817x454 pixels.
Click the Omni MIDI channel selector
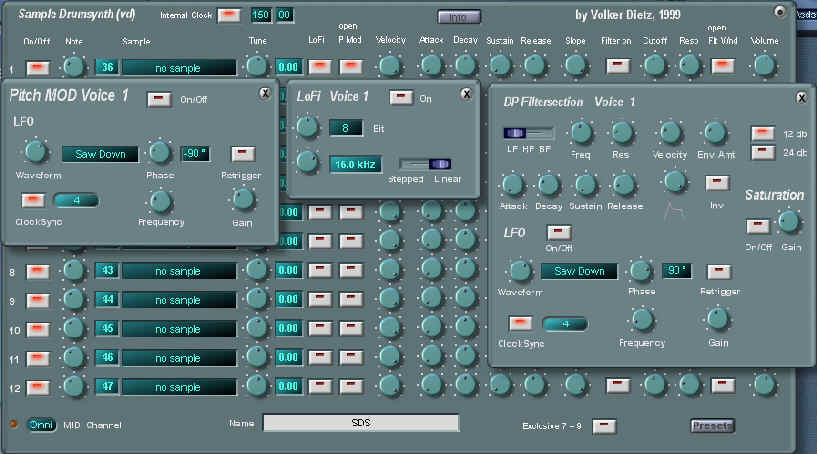click(41, 424)
